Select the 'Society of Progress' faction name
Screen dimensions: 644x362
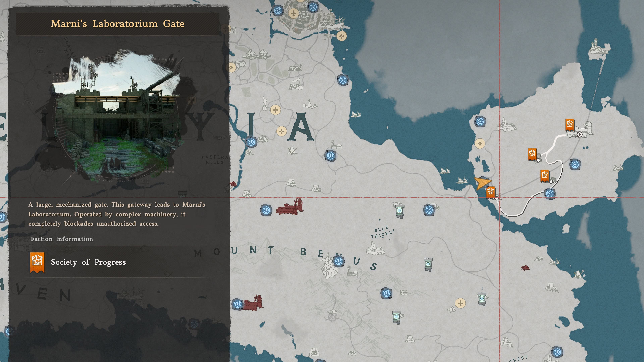[88, 262]
